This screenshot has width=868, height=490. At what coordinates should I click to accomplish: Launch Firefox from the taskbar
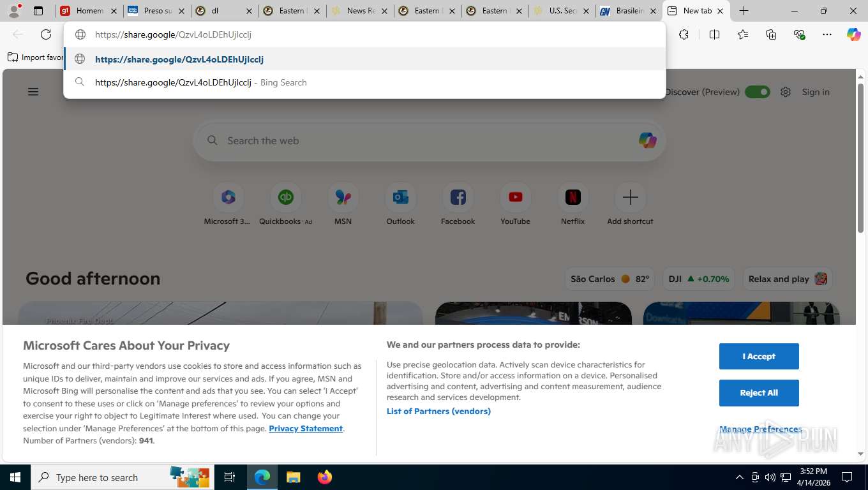[325, 477]
